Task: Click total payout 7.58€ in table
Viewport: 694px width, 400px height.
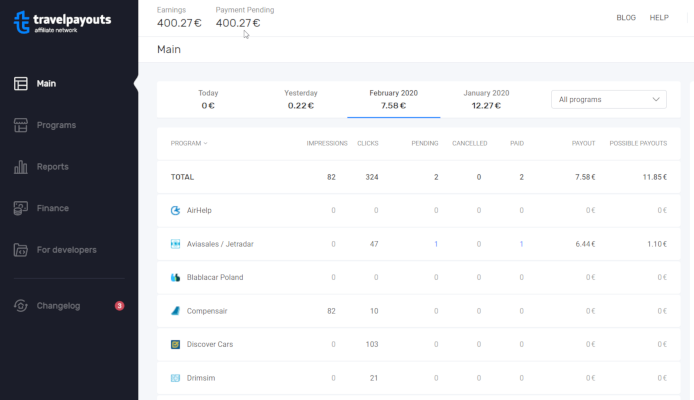Action: [585, 177]
